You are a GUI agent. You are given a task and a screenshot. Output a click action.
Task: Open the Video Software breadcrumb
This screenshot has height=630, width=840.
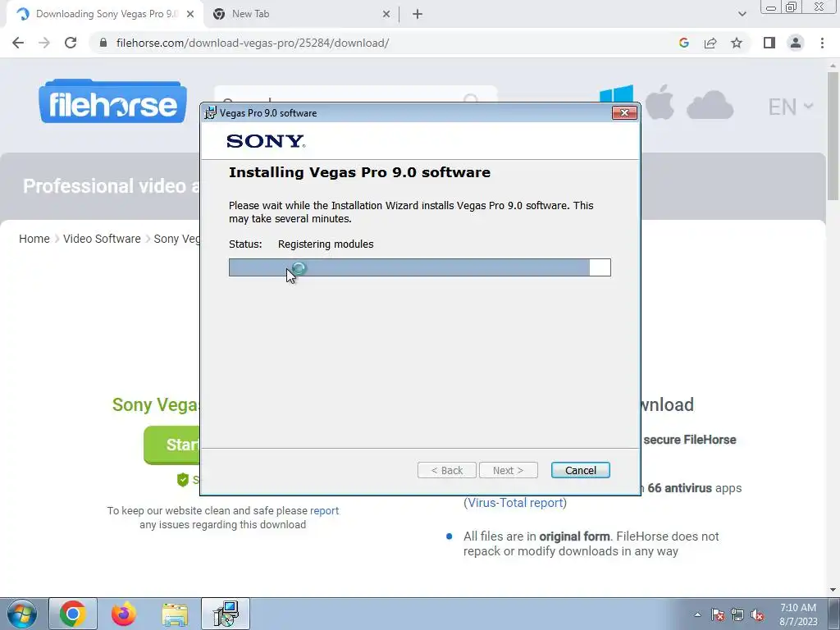102,239
